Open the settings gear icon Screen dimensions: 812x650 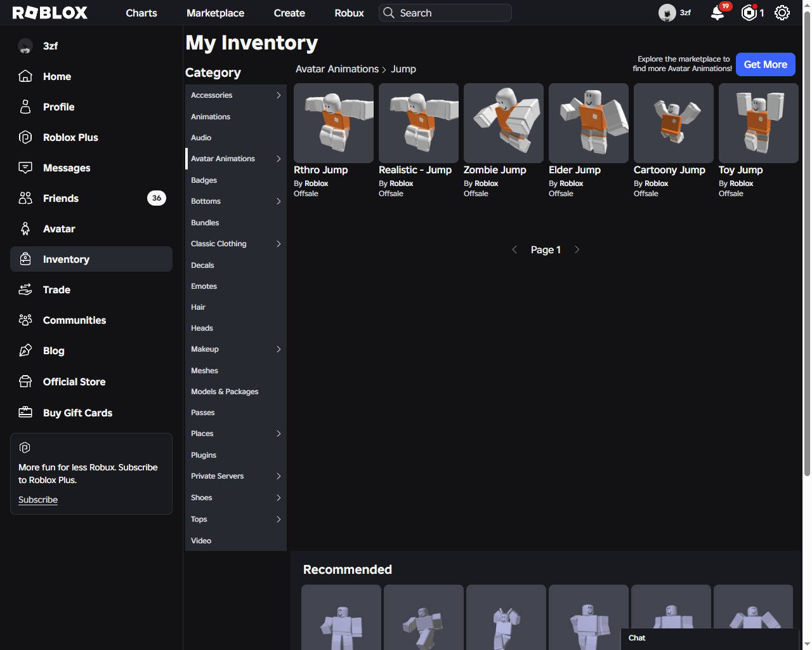pos(782,13)
